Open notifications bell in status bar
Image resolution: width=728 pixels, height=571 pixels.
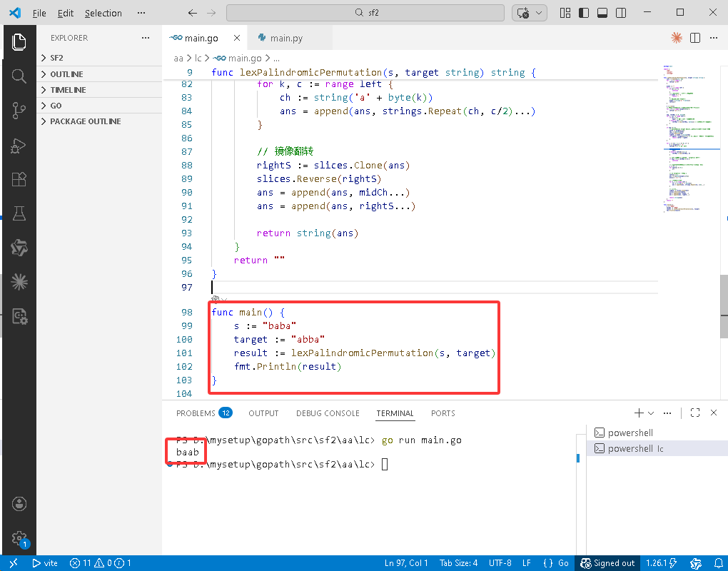tap(718, 563)
